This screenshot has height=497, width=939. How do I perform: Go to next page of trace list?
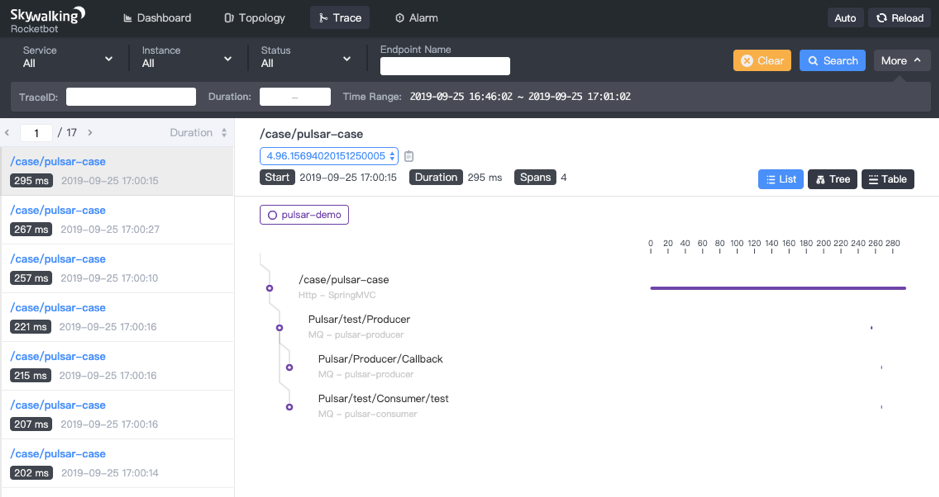90,132
